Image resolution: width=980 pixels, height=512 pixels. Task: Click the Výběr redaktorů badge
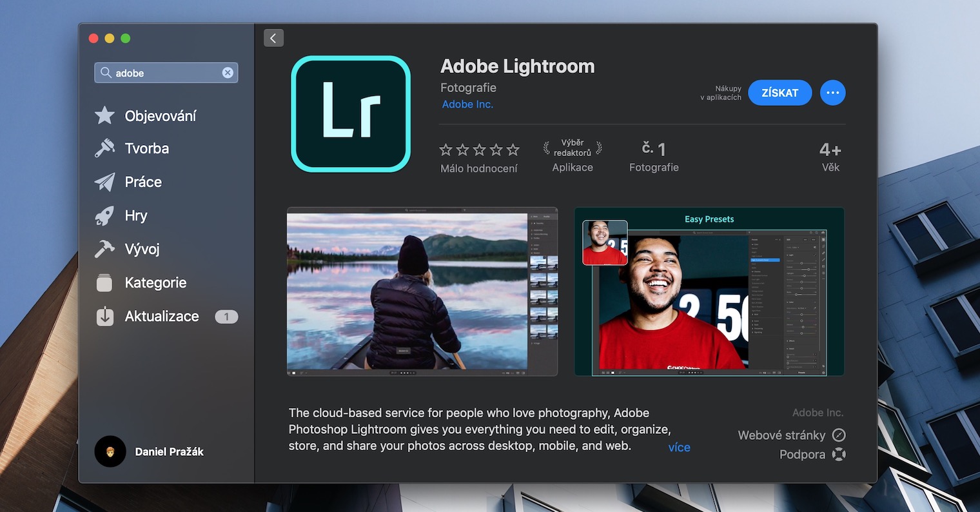pos(573,148)
